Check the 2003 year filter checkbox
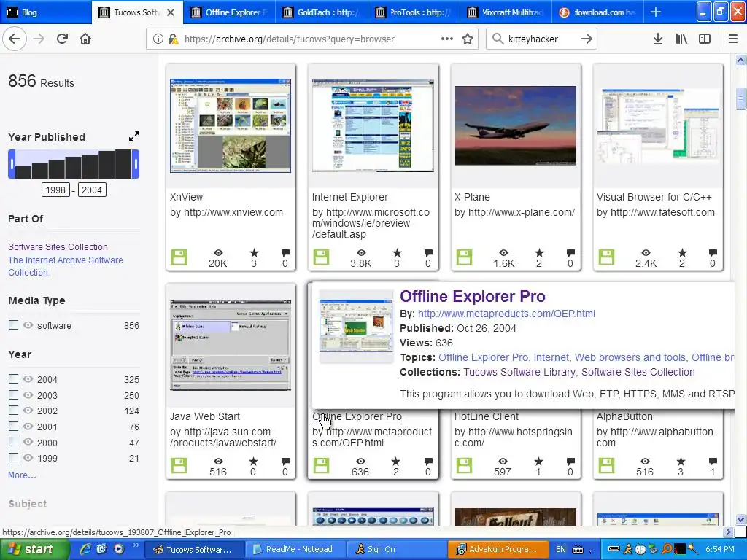747x560 pixels. (x=13, y=394)
